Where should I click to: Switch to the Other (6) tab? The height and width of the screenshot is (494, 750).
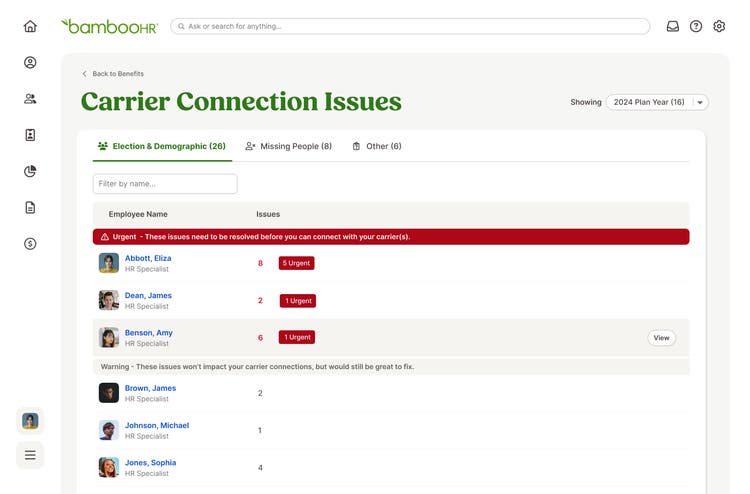pos(377,146)
